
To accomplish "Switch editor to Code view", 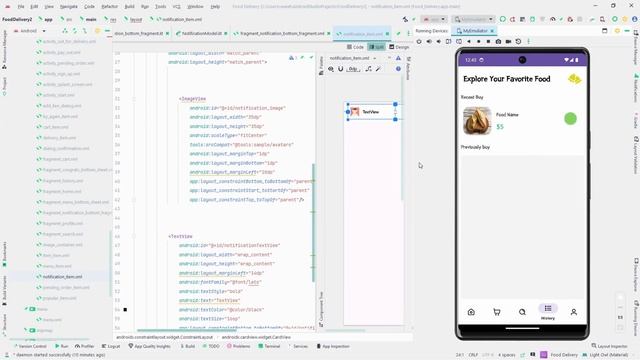I will (355, 47).
